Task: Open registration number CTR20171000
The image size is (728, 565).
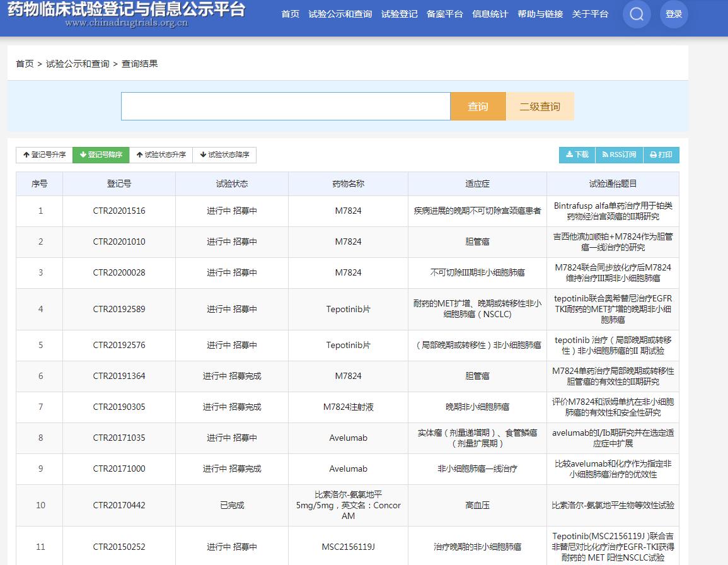Action: (119, 469)
